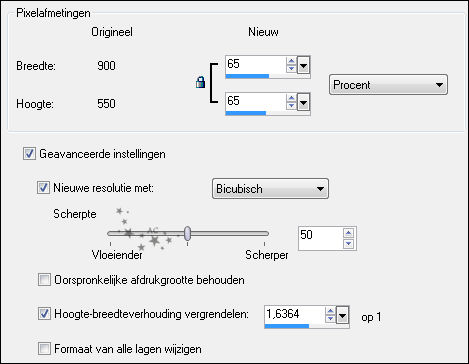Click the aspect ratio lock icon
The height and width of the screenshot is (364, 469).
pyautogui.click(x=200, y=82)
